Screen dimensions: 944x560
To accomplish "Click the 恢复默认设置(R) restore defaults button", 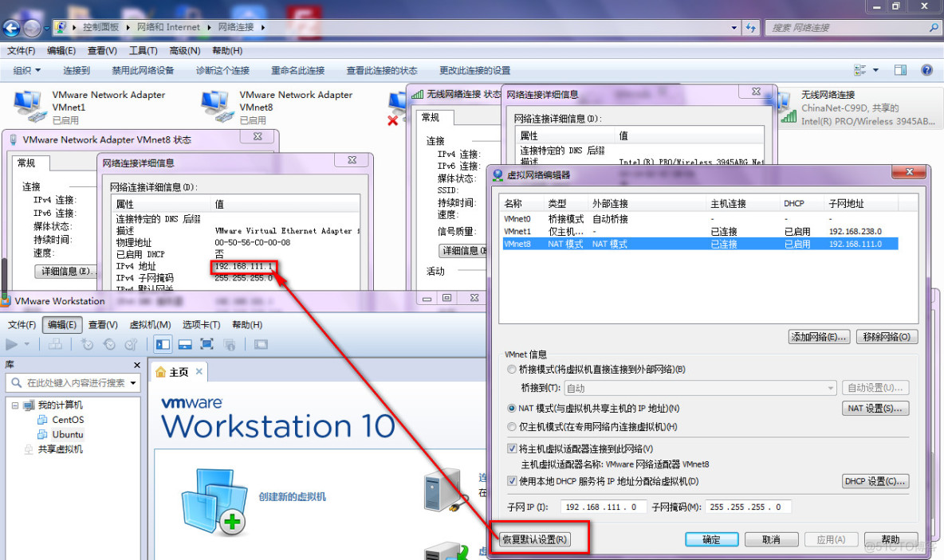I will point(535,539).
